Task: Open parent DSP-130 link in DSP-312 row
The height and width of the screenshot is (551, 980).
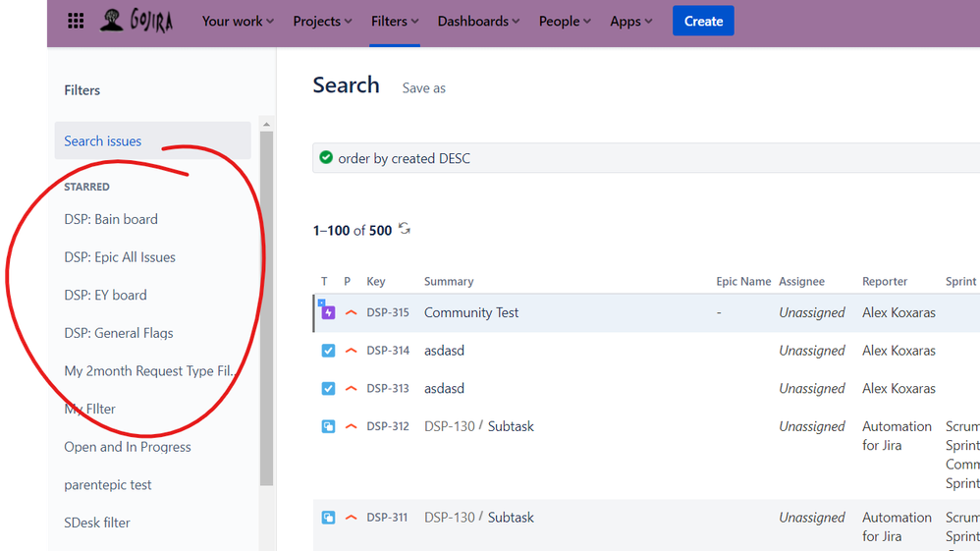Action: pos(450,426)
